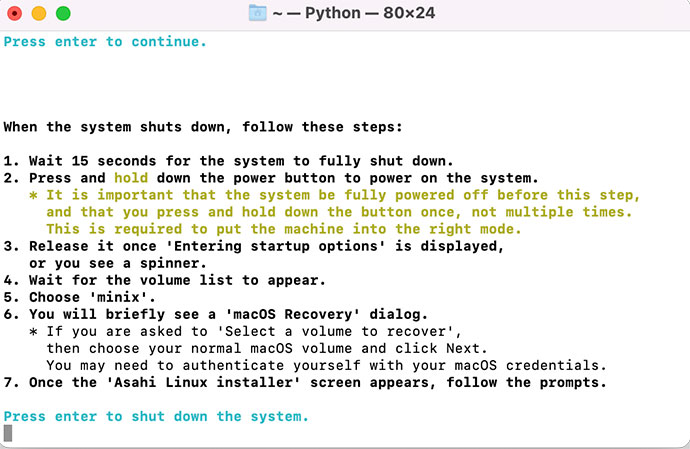Image resolution: width=690 pixels, height=449 pixels.
Task: Close the Terminal window with red button
Action: click(x=16, y=14)
